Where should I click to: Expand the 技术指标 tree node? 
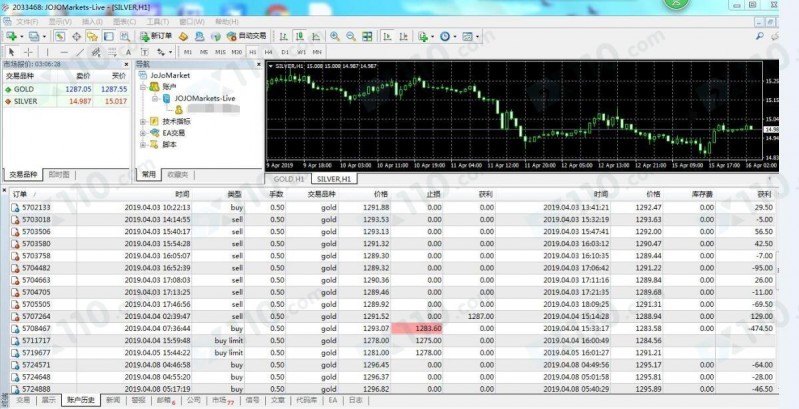[142, 120]
